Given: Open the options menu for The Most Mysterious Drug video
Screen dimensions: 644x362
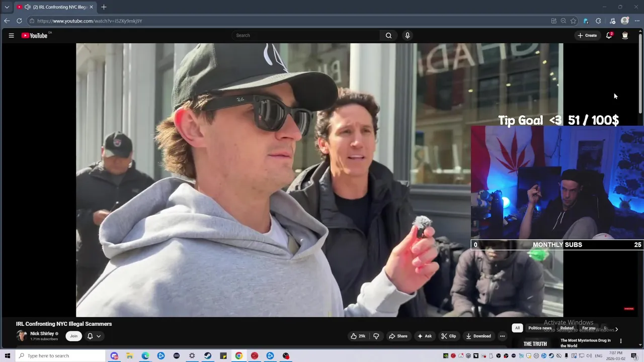Looking at the screenshot, I should point(620,341).
